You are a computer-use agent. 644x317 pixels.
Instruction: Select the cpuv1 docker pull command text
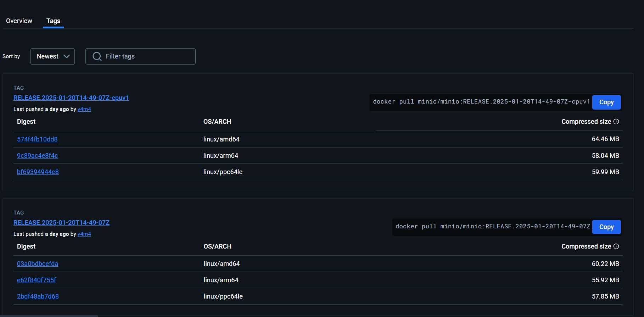pyautogui.click(x=481, y=102)
